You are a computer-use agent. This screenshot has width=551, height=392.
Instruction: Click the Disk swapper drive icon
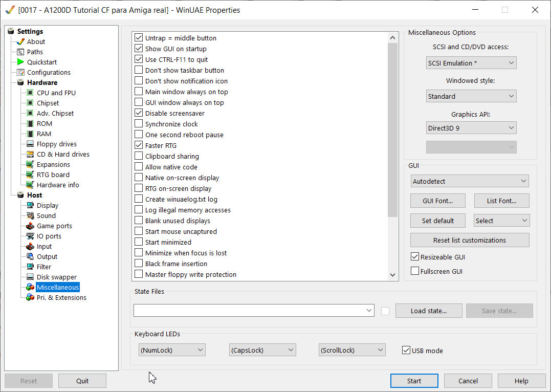(x=30, y=277)
